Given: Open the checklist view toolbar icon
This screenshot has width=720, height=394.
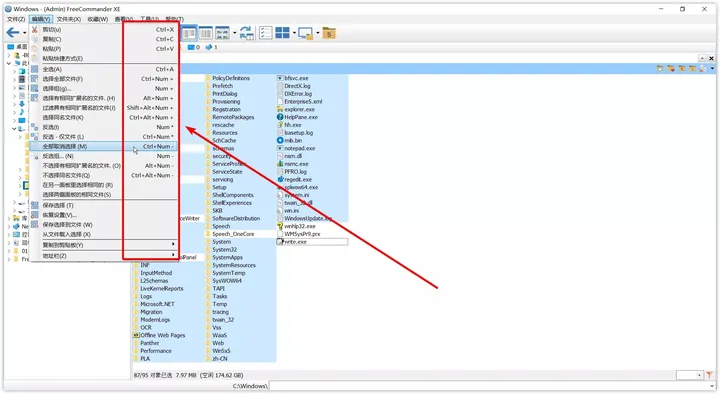Looking at the screenshot, I should (x=265, y=33).
